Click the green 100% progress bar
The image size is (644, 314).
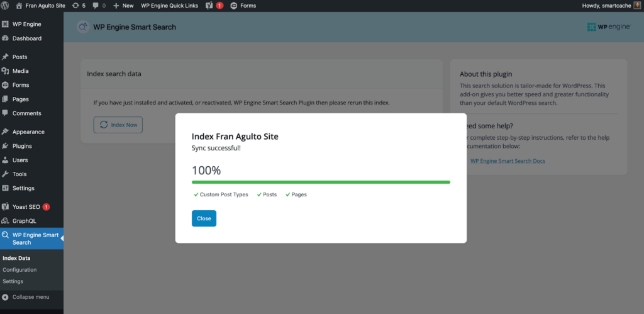coord(321,182)
